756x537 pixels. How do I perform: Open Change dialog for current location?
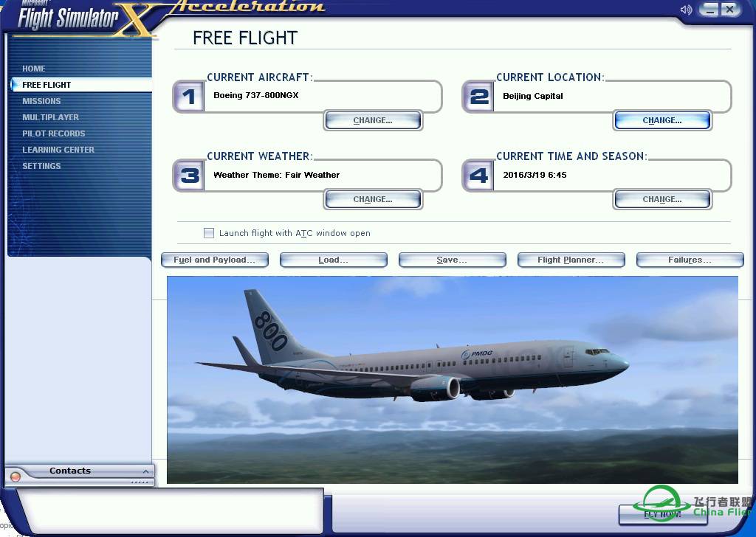662,120
